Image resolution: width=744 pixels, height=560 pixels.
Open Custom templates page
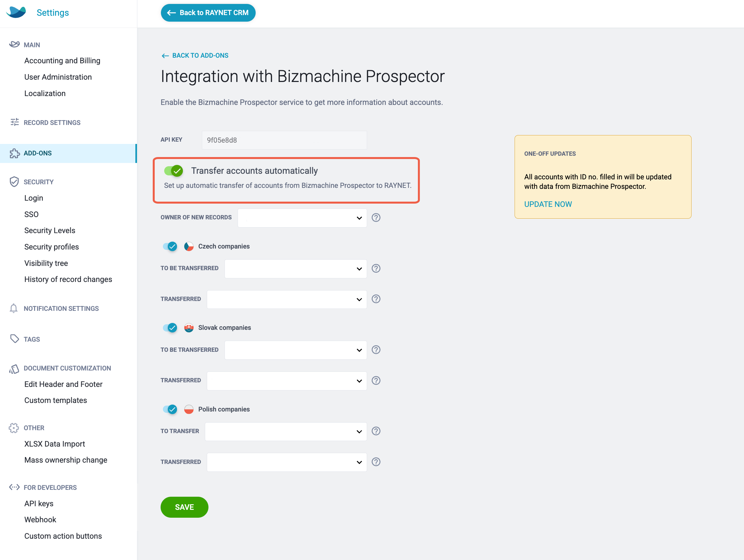pos(55,400)
